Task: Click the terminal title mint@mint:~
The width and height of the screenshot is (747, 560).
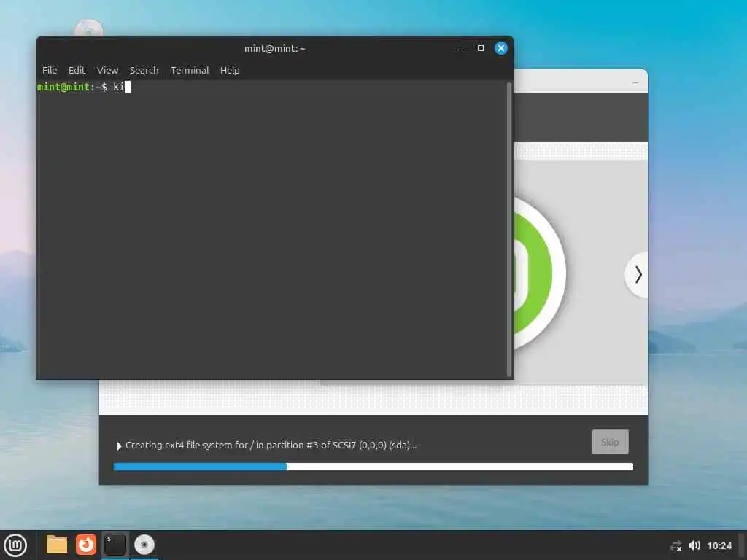Action: click(x=275, y=49)
